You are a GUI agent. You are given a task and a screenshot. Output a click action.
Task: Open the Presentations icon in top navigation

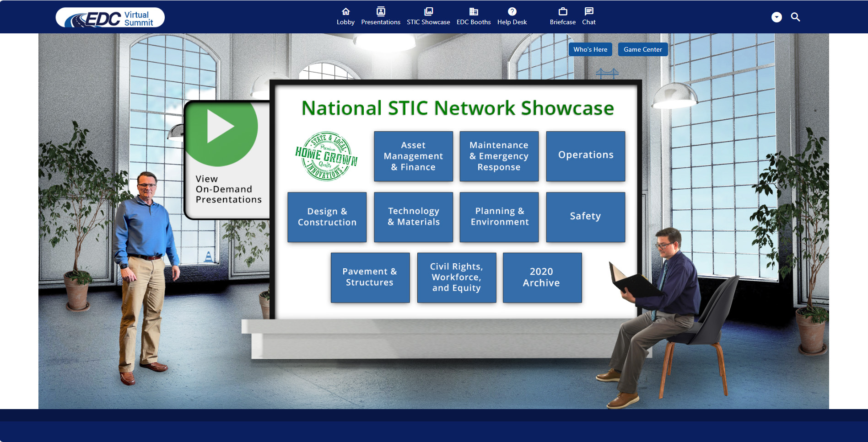381,11
